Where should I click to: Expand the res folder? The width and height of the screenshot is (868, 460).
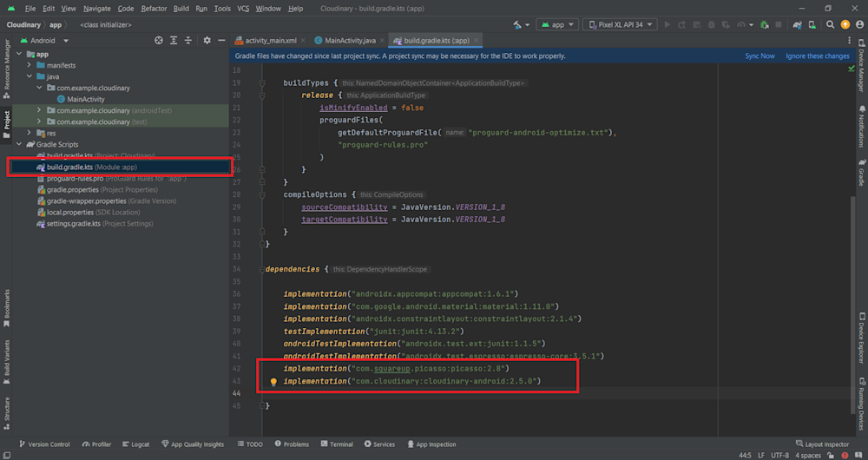[x=30, y=133]
